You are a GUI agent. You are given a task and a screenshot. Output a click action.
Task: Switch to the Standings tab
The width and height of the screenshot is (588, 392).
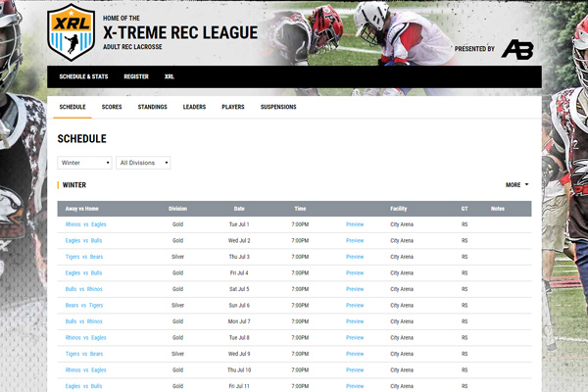point(152,107)
